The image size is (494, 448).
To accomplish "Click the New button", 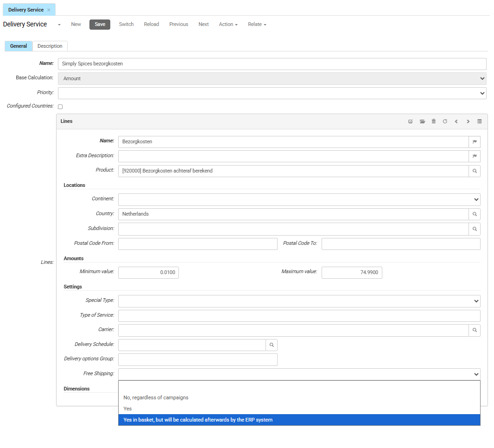I will coord(76,24).
